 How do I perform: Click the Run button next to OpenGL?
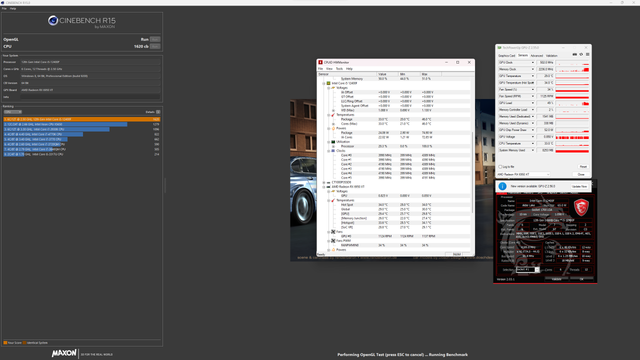[155, 40]
